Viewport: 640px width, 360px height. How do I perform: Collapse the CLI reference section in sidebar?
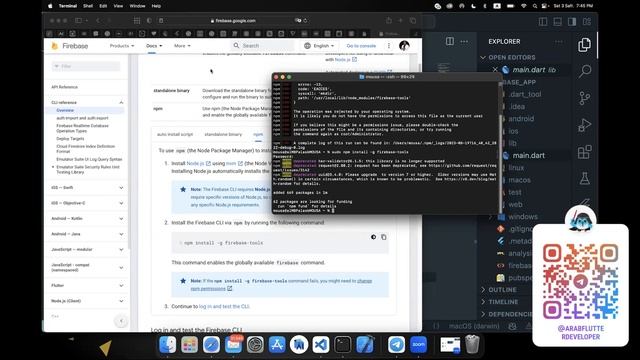click(x=121, y=102)
